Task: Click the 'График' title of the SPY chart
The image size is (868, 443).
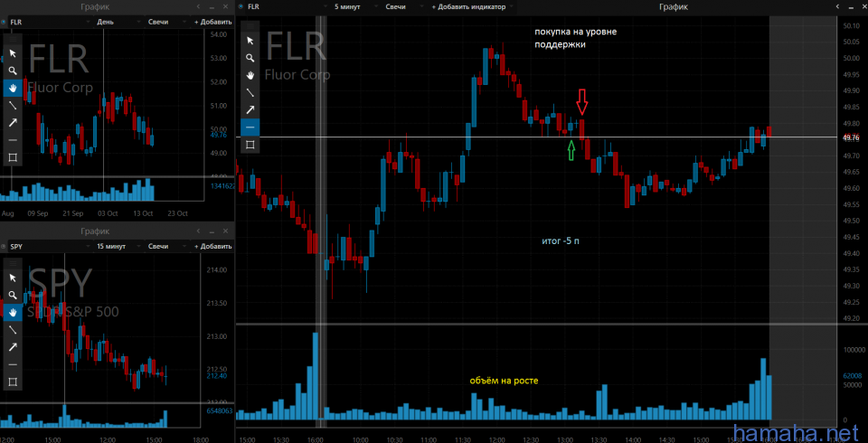Action: tap(95, 231)
